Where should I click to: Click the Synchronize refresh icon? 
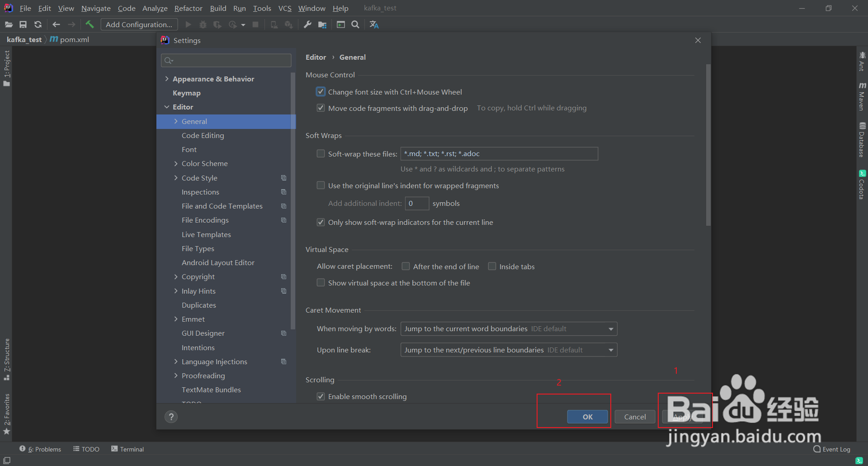point(38,24)
